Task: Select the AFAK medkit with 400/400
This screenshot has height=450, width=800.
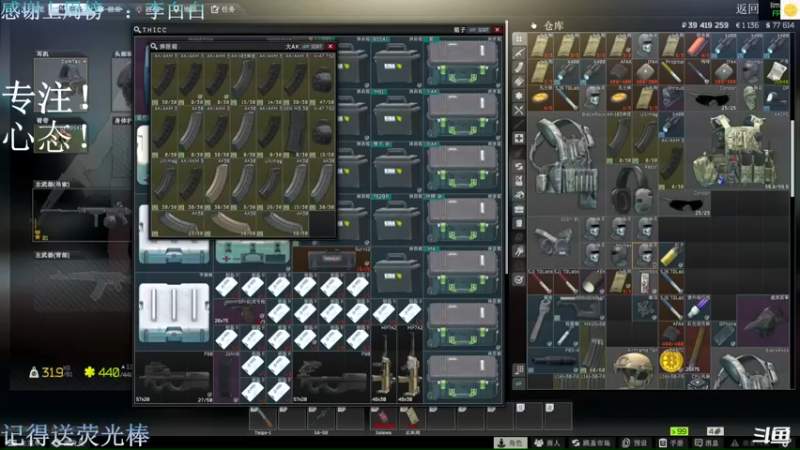Action: click(619, 72)
